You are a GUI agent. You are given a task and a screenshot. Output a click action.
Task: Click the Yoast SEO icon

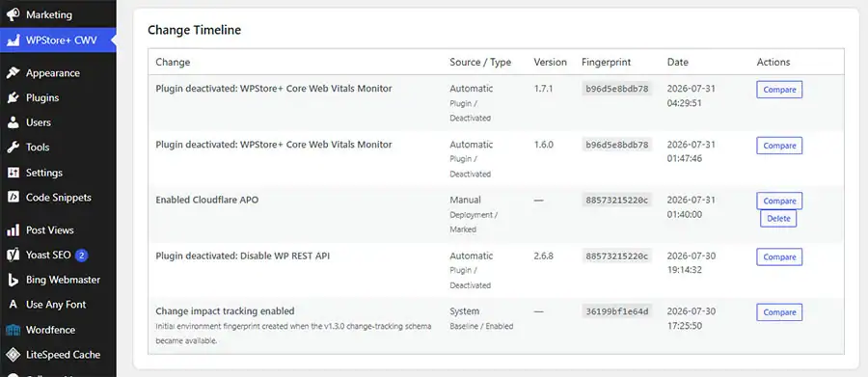click(14, 256)
